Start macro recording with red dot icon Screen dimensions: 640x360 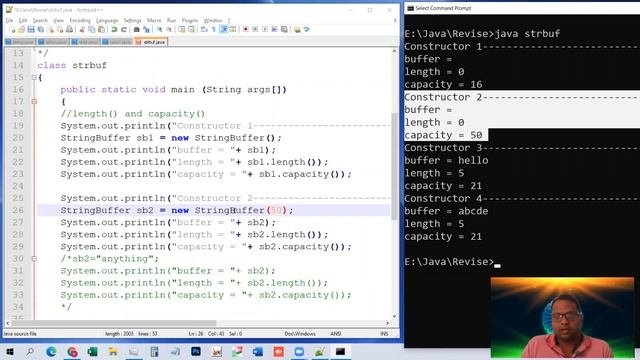[246, 29]
